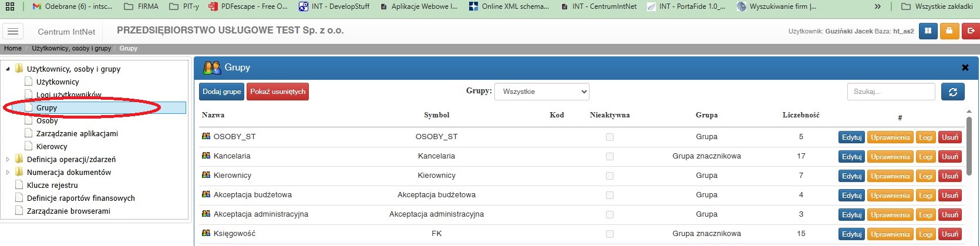Toggle Nieaktywna checkbox for Kierownicy
Viewport: 980px width, 246px height.
[x=609, y=176]
